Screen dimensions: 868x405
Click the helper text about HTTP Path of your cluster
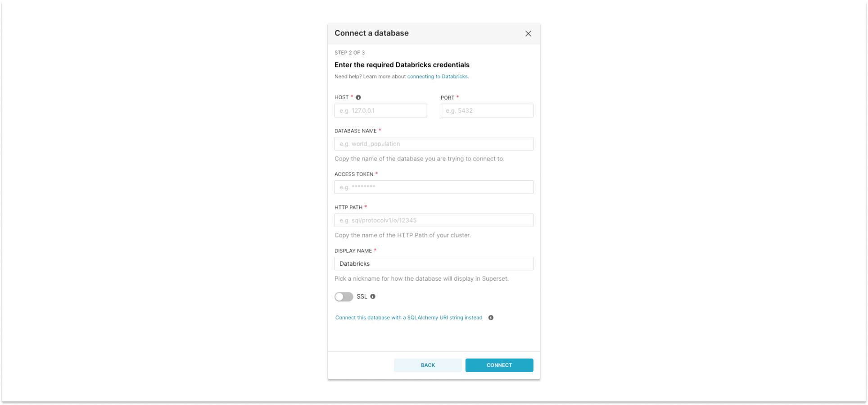point(402,235)
